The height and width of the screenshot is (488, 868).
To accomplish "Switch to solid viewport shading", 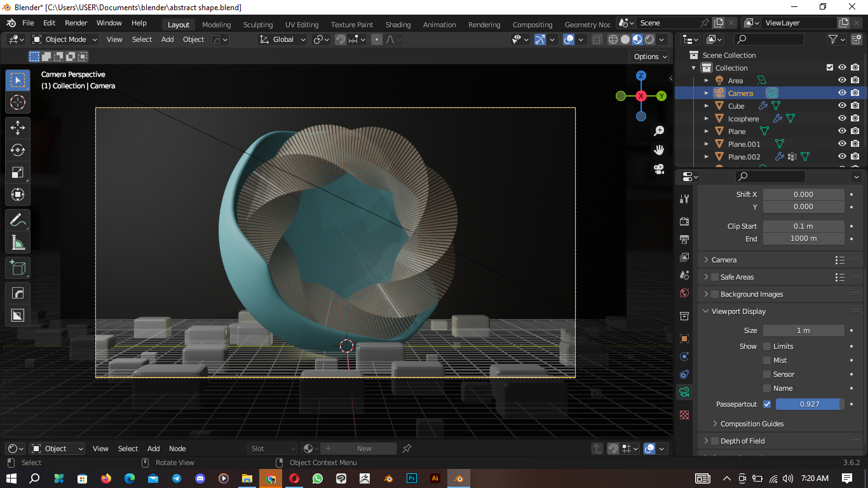I will pyautogui.click(x=625, y=39).
